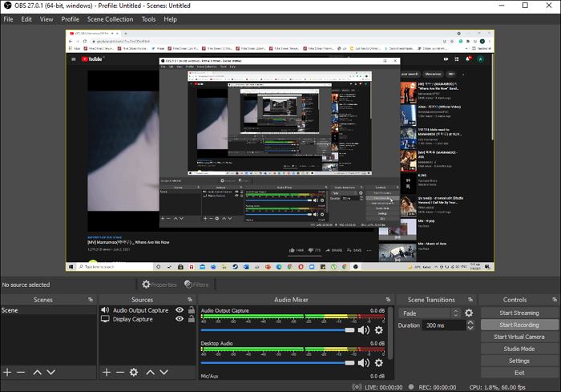
Task: Open Audio Output Capture settings gear
Action: pyautogui.click(x=379, y=329)
